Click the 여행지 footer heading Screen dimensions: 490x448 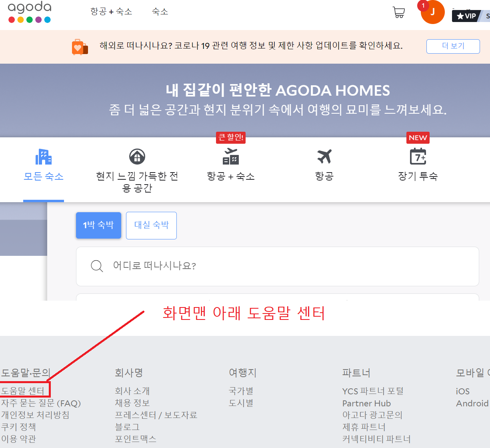coord(243,373)
